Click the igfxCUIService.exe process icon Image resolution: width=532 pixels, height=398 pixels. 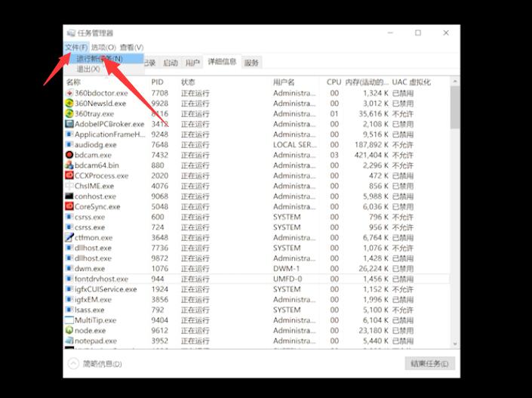(x=69, y=289)
